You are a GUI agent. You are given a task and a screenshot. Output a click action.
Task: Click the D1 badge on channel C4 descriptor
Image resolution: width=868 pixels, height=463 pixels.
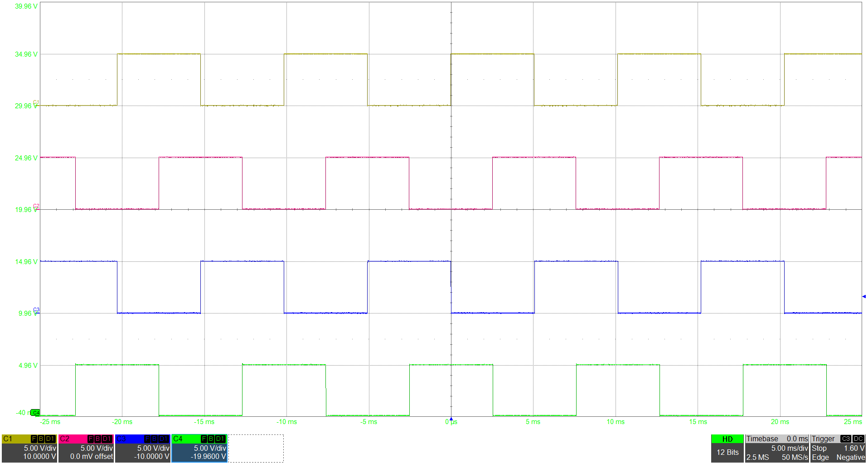(219, 439)
